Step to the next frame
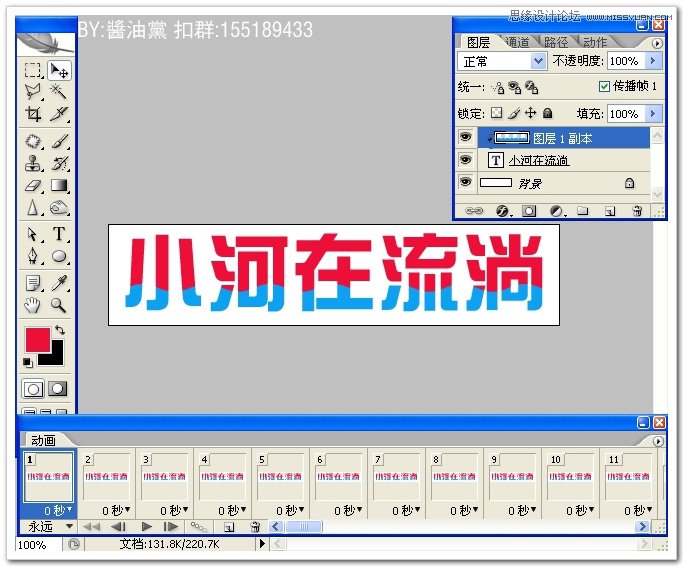Screen dimensions: 683x566 [171, 527]
